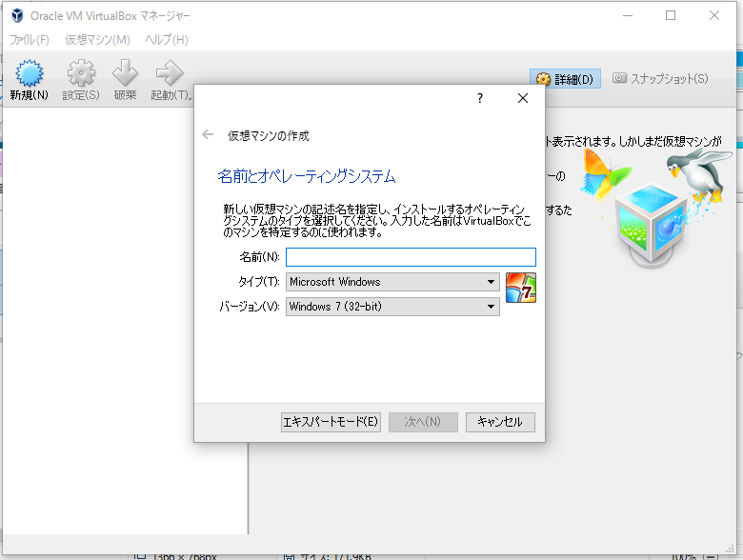This screenshot has width=743, height=560.
Task: Click the 次へ(N) next button
Action: click(x=423, y=422)
